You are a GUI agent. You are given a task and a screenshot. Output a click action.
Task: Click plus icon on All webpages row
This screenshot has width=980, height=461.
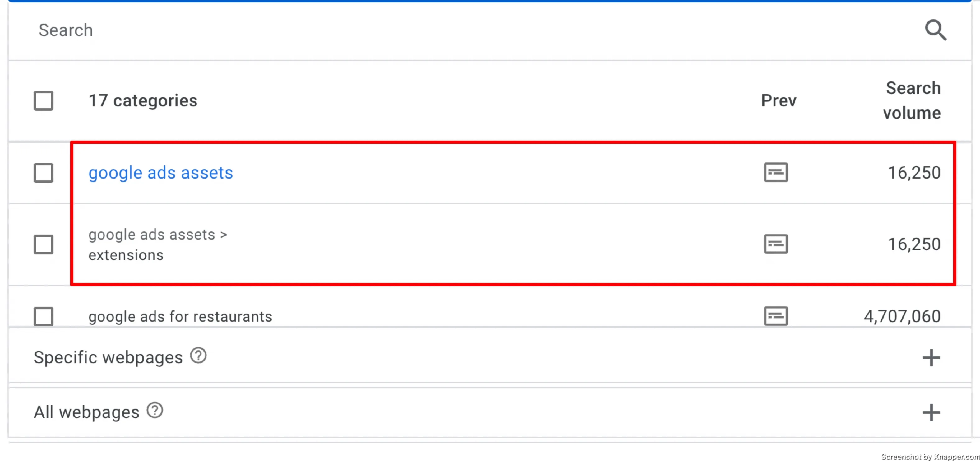pos(931,413)
